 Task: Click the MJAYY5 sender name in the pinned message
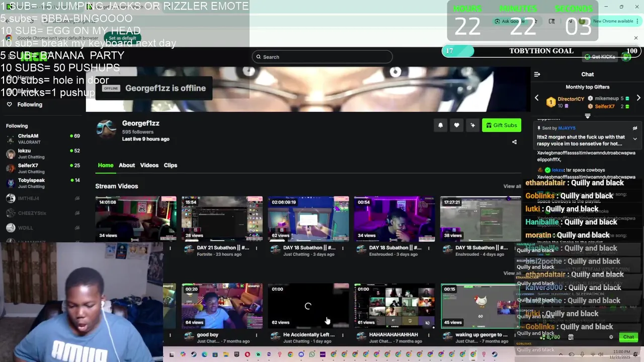(x=567, y=128)
